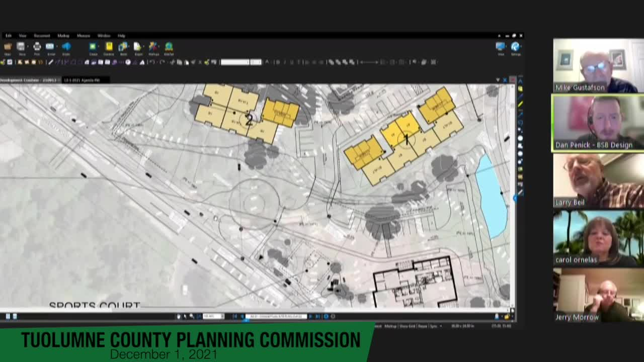
Task: Click the next page navigation button
Action: 312,316
